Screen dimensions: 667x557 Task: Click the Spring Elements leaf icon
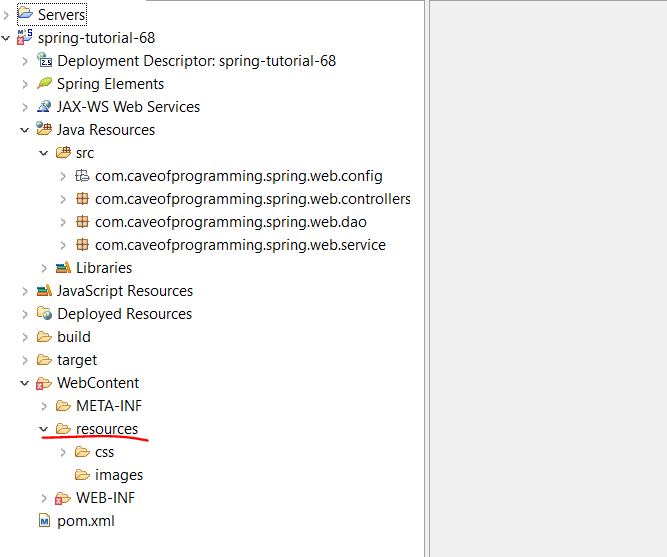coord(44,83)
